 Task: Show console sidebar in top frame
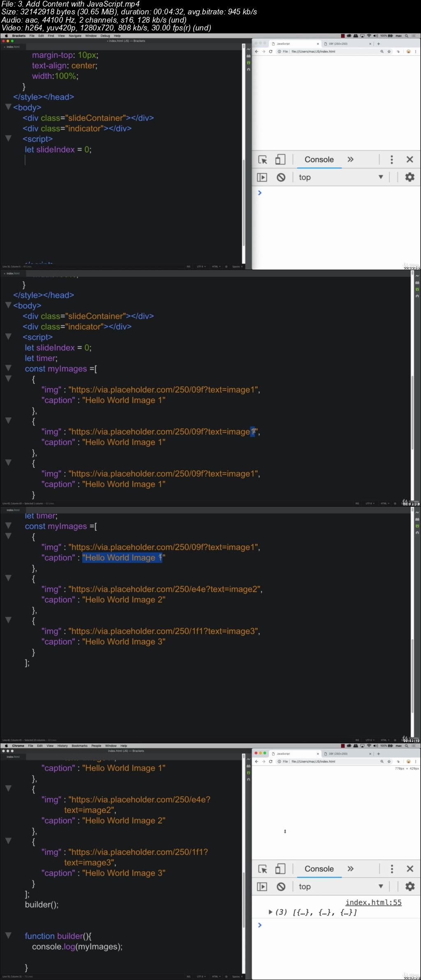coord(262,177)
